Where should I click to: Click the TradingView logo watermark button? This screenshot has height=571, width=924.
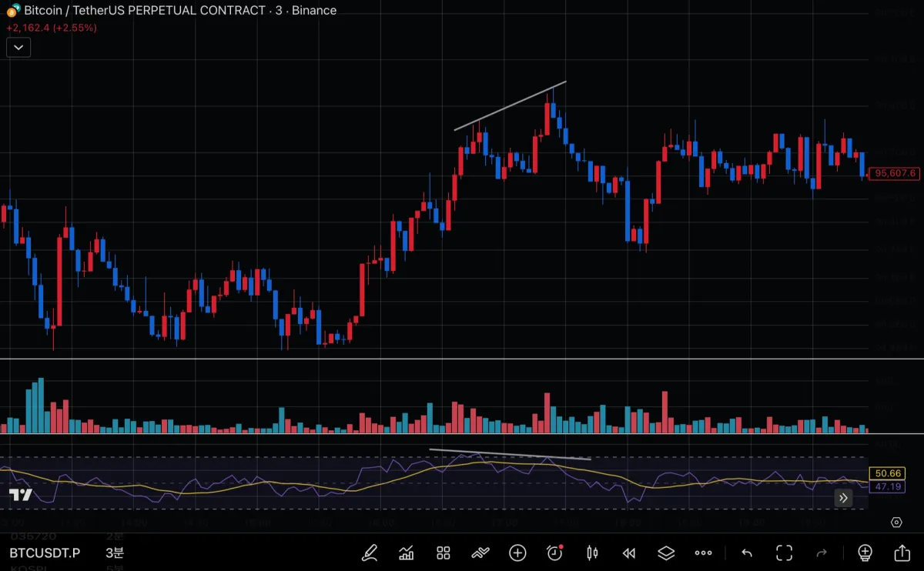(x=22, y=495)
